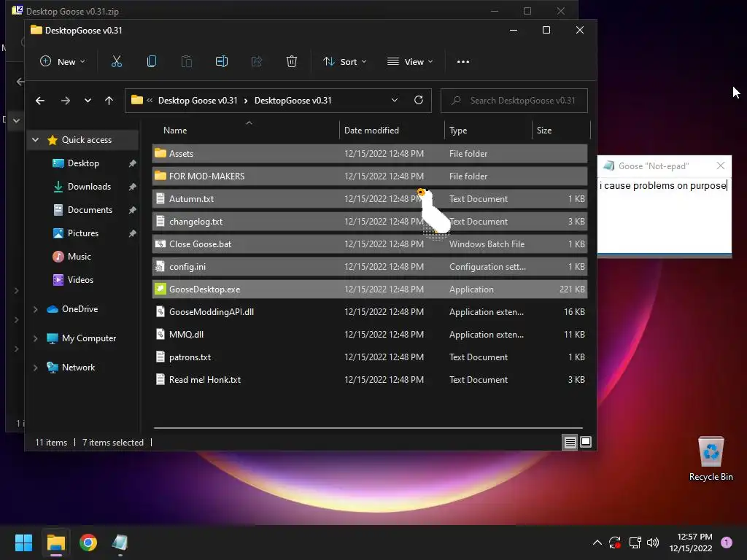The image size is (747, 560).
Task: Click the Goose Notepad taskbar icon
Action: click(120, 542)
